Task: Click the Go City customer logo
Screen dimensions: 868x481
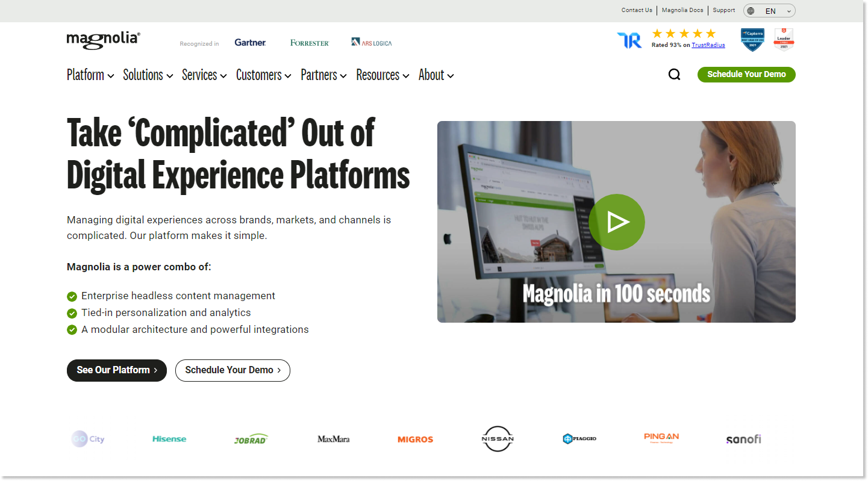Action: pyautogui.click(x=88, y=439)
